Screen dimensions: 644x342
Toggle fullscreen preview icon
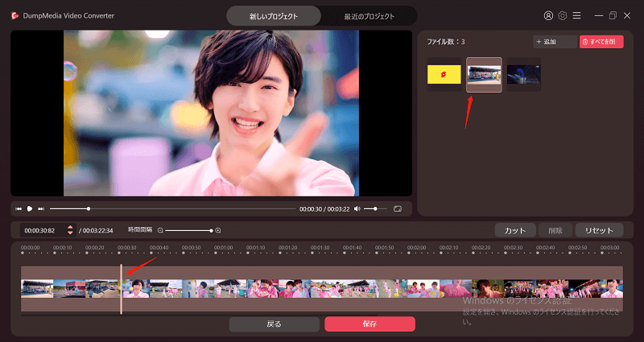tap(397, 209)
